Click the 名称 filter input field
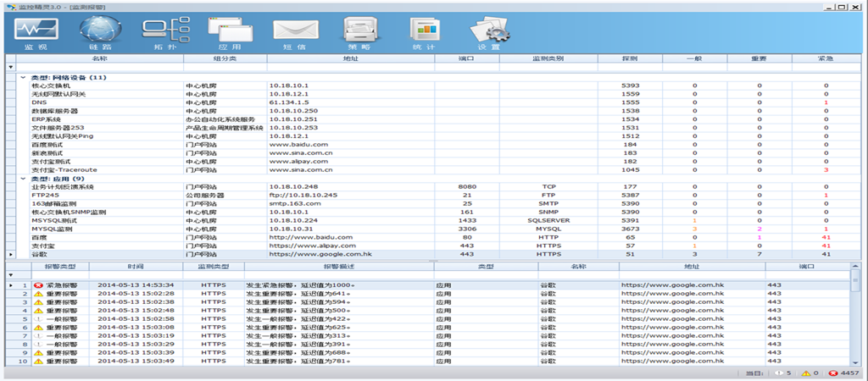 [100, 67]
